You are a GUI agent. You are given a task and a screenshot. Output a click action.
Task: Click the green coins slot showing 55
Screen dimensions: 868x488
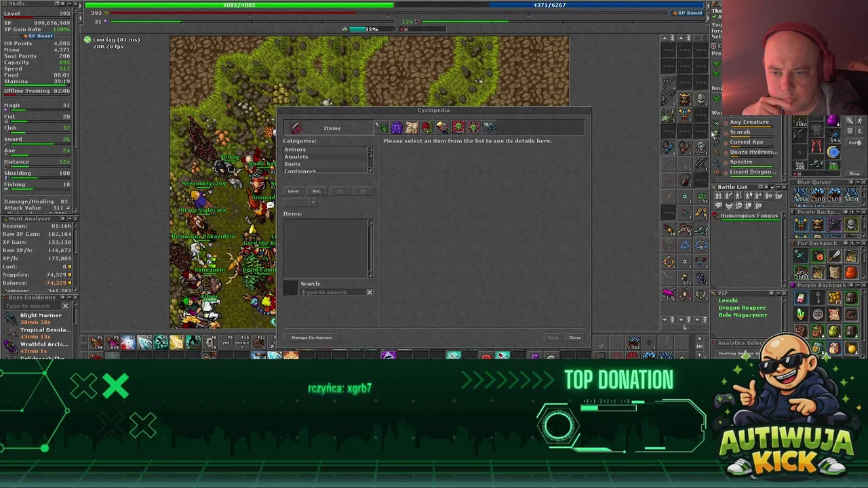tap(701, 197)
